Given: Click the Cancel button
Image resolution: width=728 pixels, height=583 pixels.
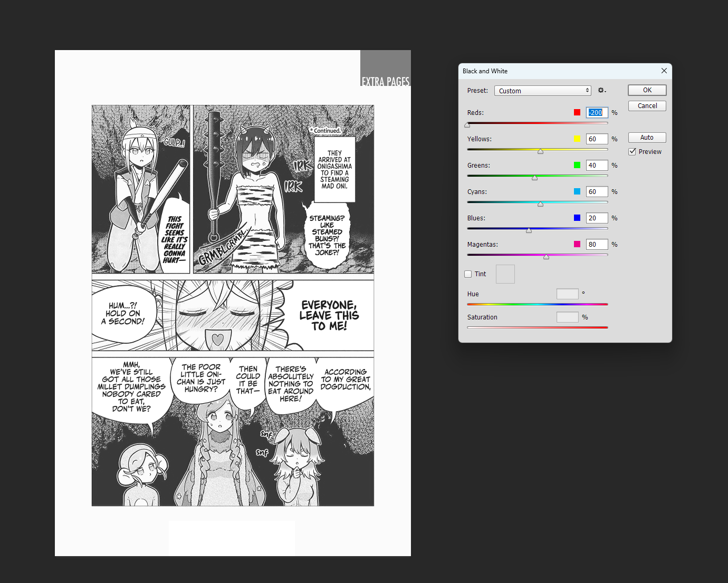Looking at the screenshot, I should coord(647,106).
